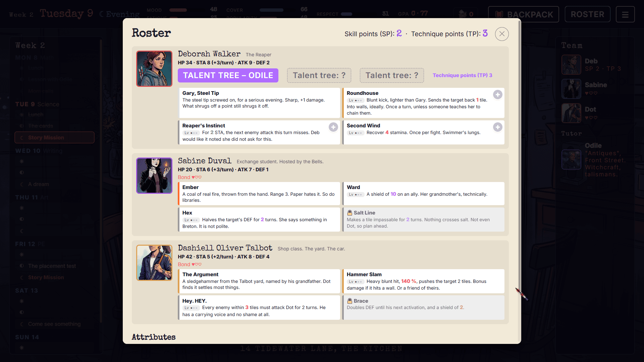The width and height of the screenshot is (644, 362).
Task: Select the Hammer Slam skill card
Action: [423, 281]
